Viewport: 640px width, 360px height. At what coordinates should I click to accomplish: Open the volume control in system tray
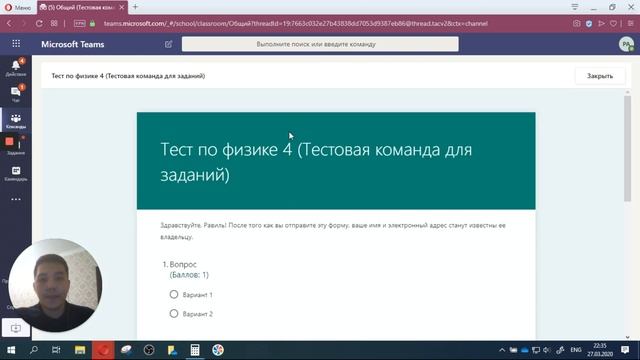[547, 350]
